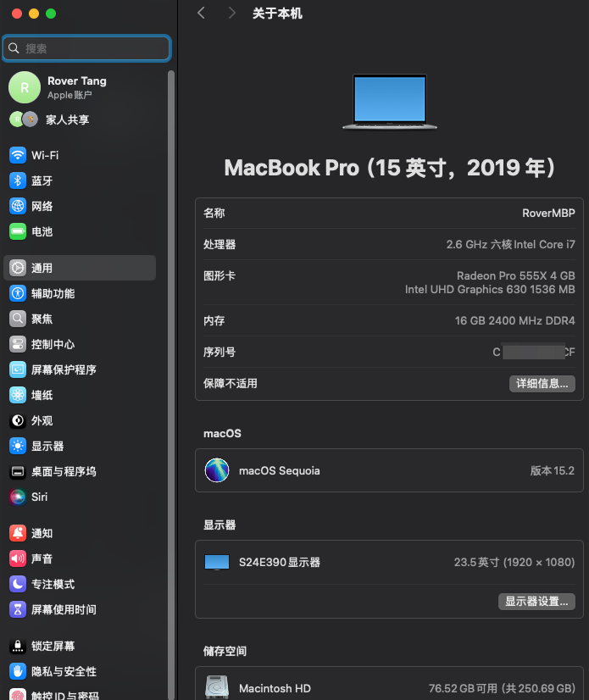Open Accessibility (辅助功能) settings
Image resolution: width=589 pixels, height=700 pixels.
click(80, 293)
